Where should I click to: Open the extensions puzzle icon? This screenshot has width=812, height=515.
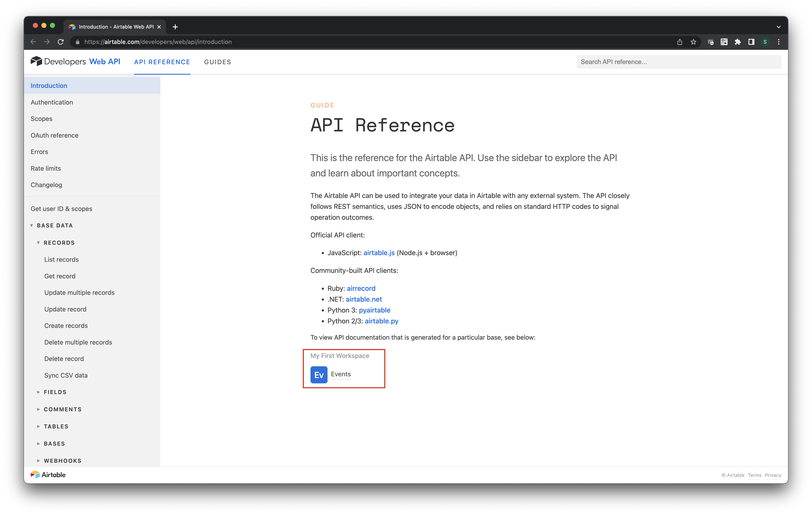click(x=738, y=42)
